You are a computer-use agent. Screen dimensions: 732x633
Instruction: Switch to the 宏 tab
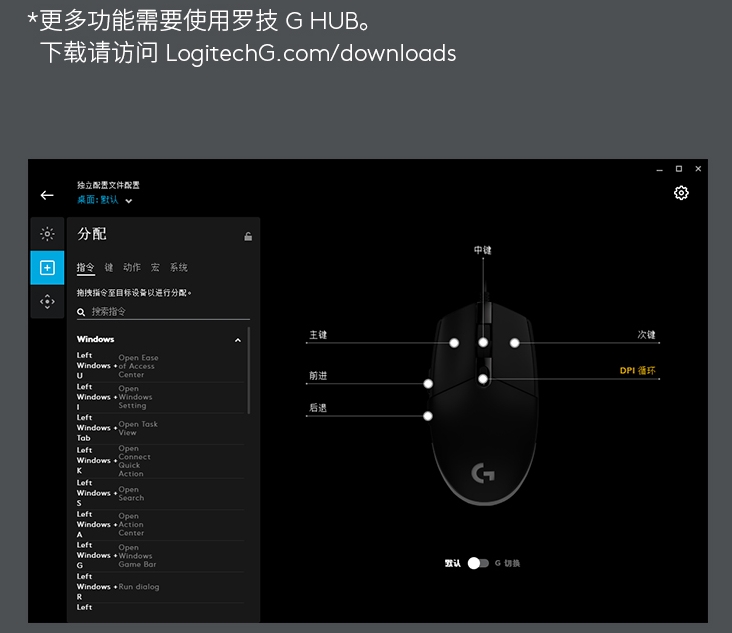(155, 267)
